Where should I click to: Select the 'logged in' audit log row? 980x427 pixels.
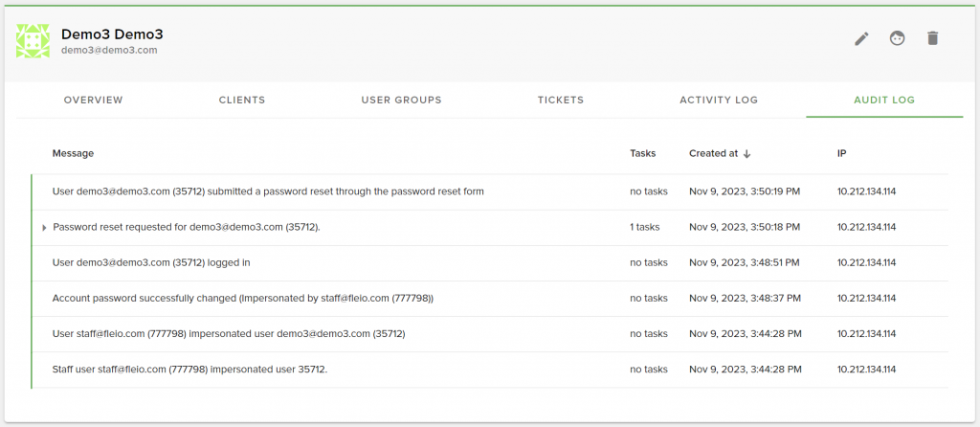[489, 263]
